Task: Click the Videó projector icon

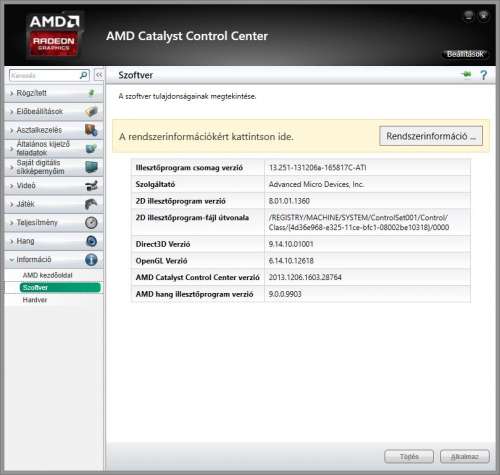Action: point(91,185)
